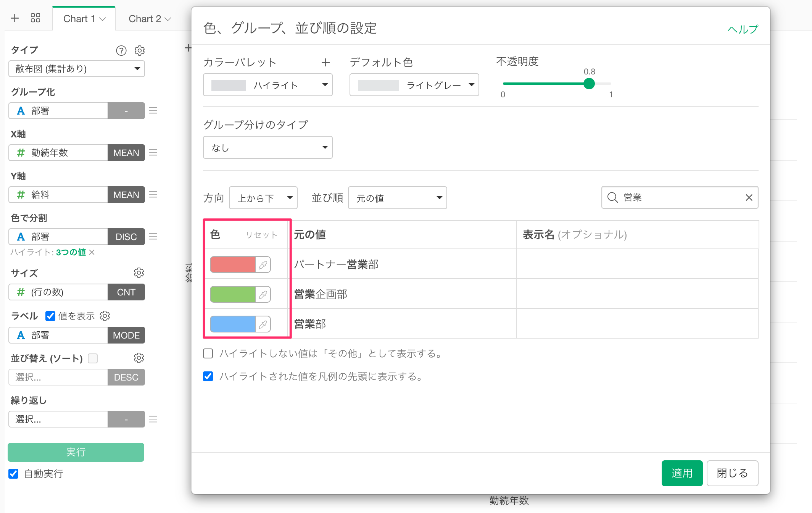
Task: Click the add chart plus icon
Action: [x=14, y=18]
